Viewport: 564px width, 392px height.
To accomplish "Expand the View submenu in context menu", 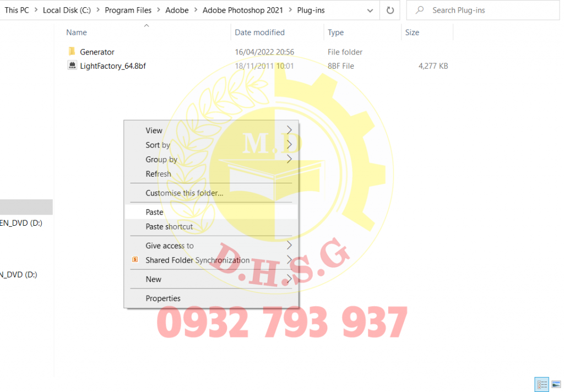I will [x=154, y=130].
